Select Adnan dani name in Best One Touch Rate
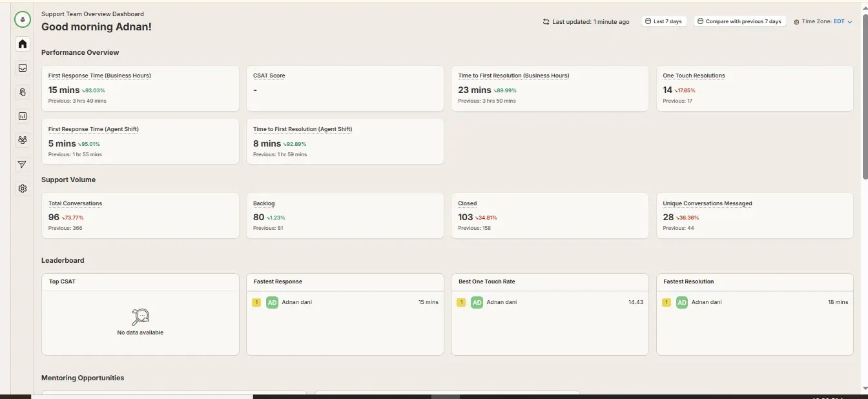Image resolution: width=868 pixels, height=399 pixels. pos(502,302)
